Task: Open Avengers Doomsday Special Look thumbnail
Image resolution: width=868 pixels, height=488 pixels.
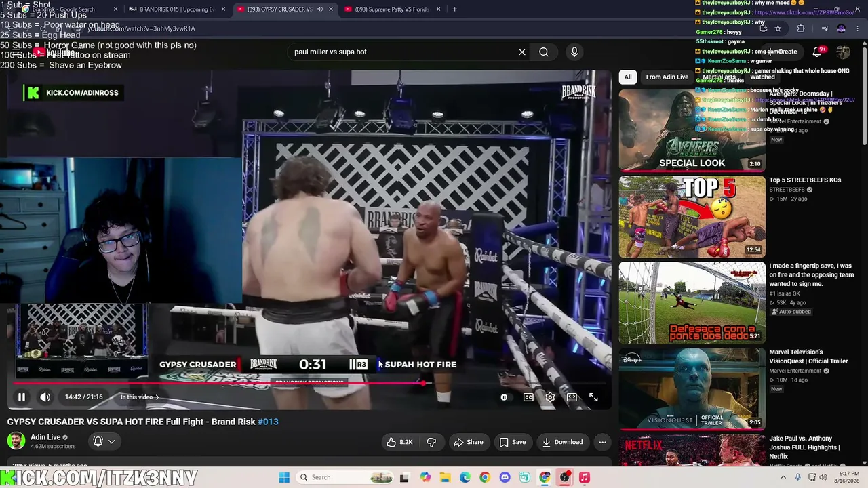Action: tap(692, 129)
